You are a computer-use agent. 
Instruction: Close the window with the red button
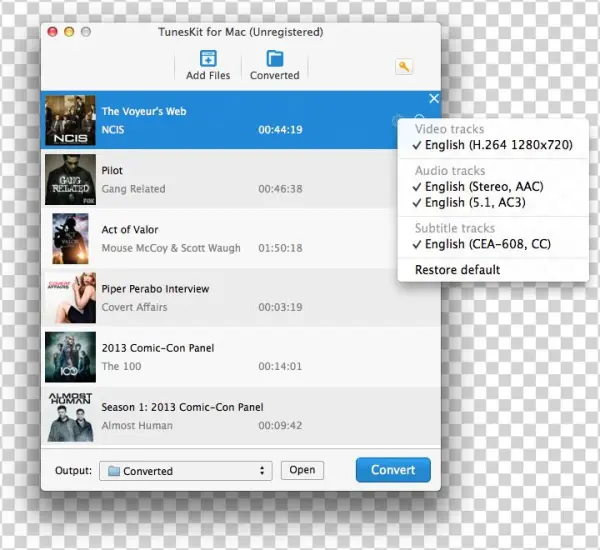pos(52,32)
